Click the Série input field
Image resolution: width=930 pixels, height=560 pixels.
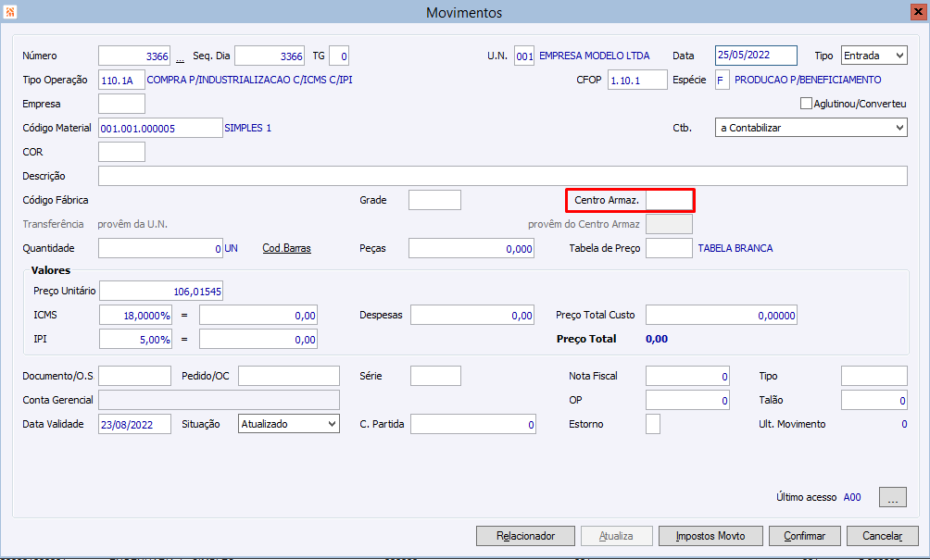point(435,376)
